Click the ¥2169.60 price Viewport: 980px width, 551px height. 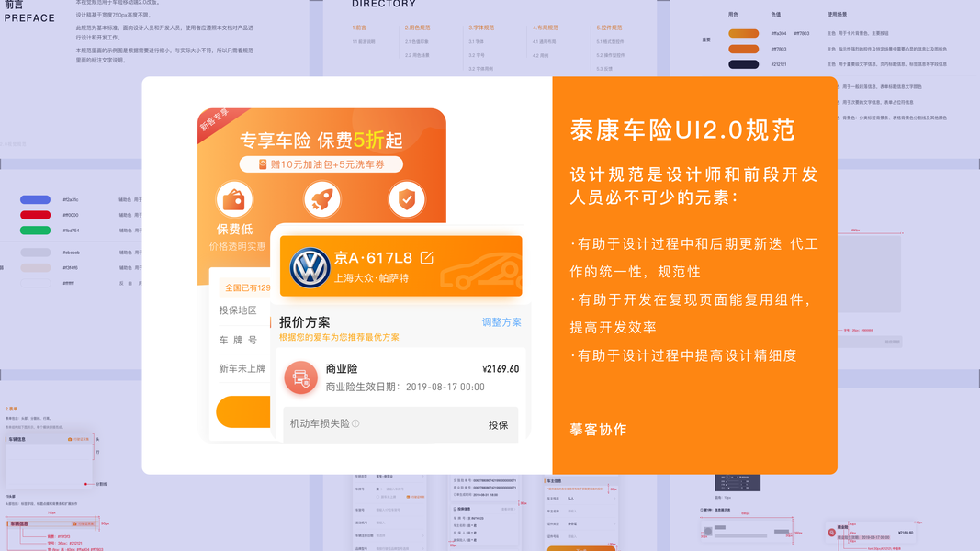(501, 369)
